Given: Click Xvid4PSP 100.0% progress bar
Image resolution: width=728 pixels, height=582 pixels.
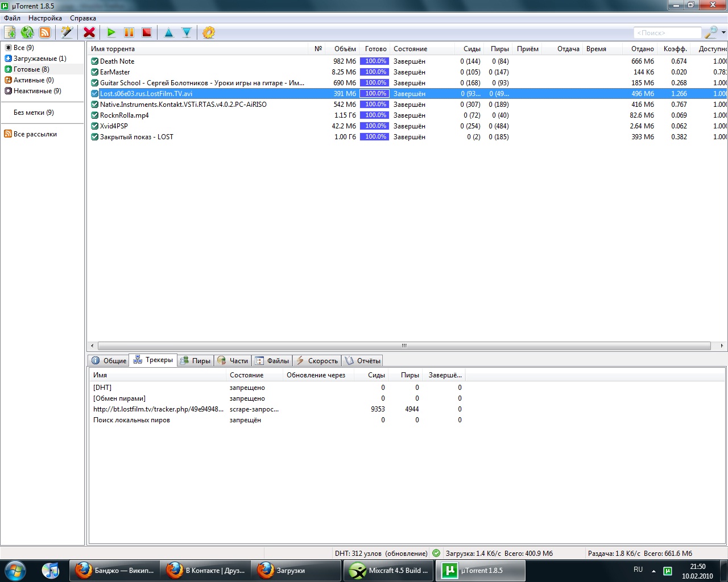Looking at the screenshot, I should tap(375, 126).
